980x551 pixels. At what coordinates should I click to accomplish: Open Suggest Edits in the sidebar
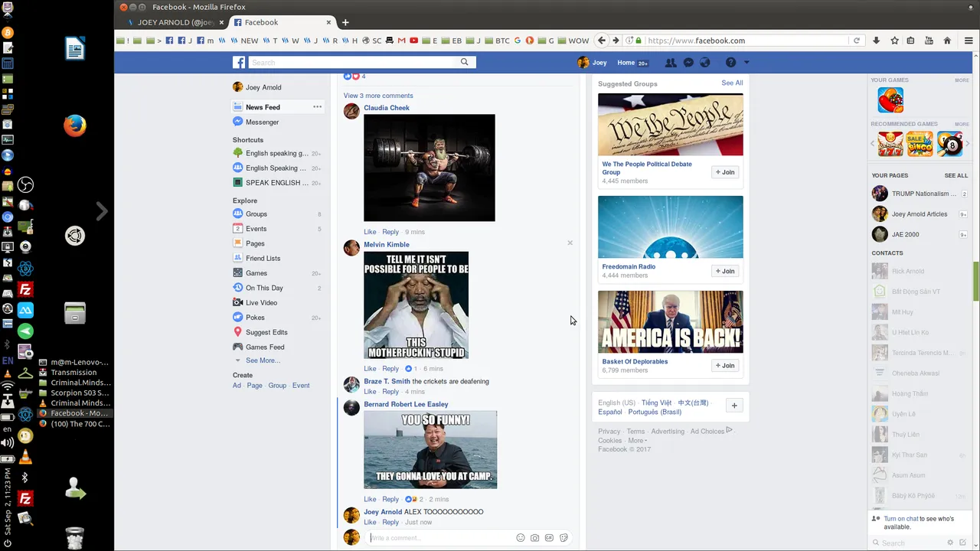[x=266, y=332]
